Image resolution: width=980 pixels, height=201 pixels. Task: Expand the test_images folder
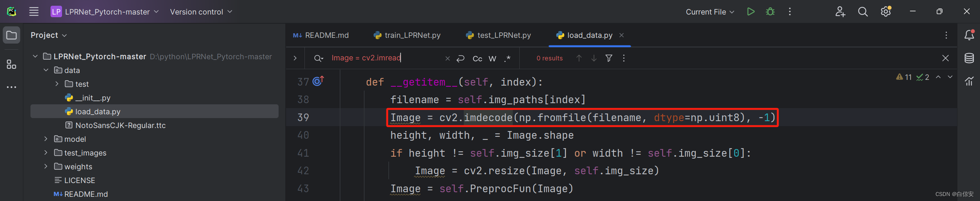pos(46,152)
